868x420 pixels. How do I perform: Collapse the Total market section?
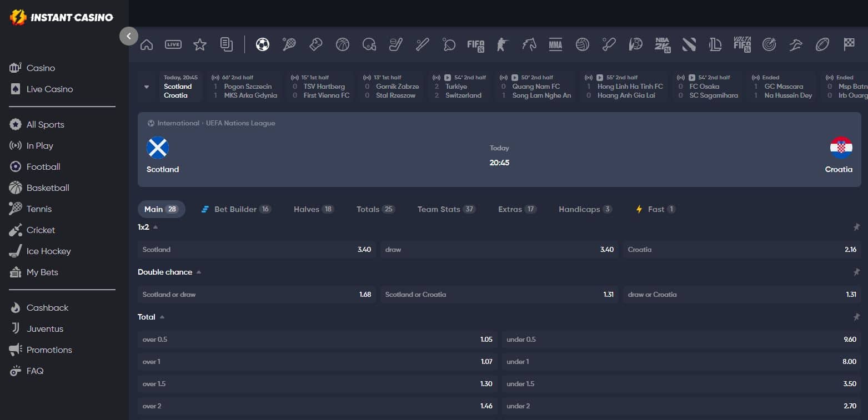coord(162,317)
